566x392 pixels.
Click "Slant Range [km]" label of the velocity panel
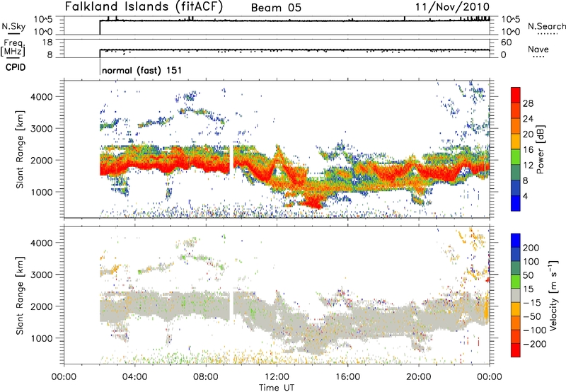click(20, 295)
